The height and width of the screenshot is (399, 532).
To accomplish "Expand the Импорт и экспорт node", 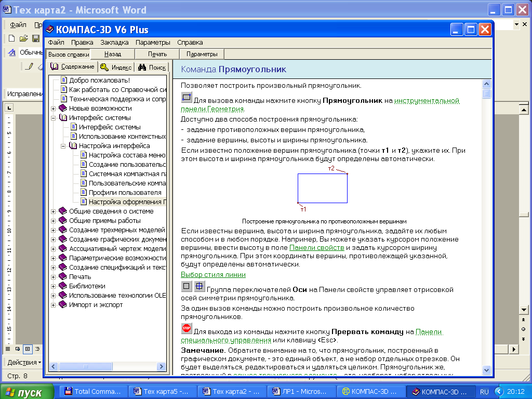I will pyautogui.click(x=54, y=305).
